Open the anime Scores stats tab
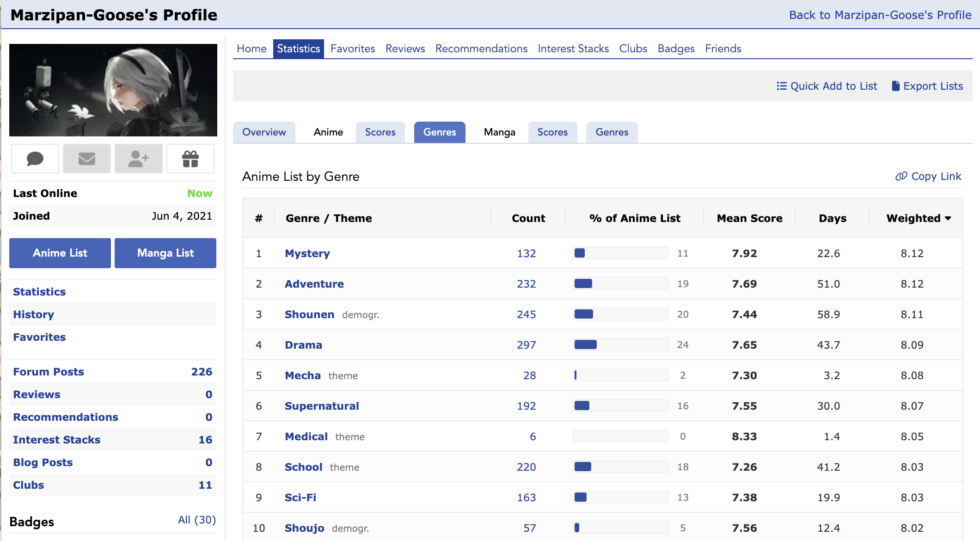 [380, 132]
